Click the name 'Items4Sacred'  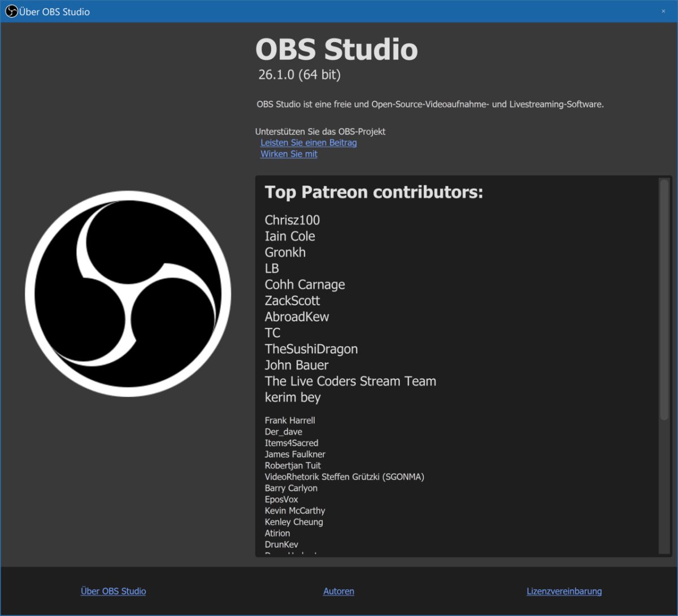coord(292,443)
